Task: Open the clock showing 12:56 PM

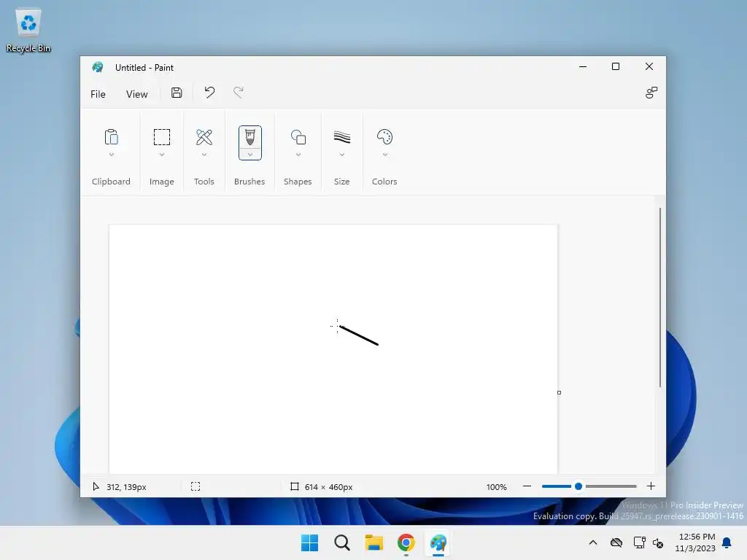Action: click(x=695, y=542)
